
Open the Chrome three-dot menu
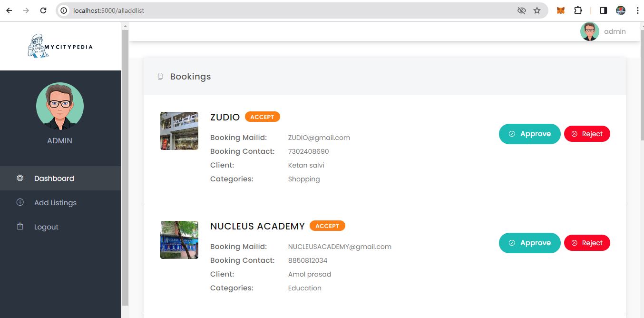637,10
